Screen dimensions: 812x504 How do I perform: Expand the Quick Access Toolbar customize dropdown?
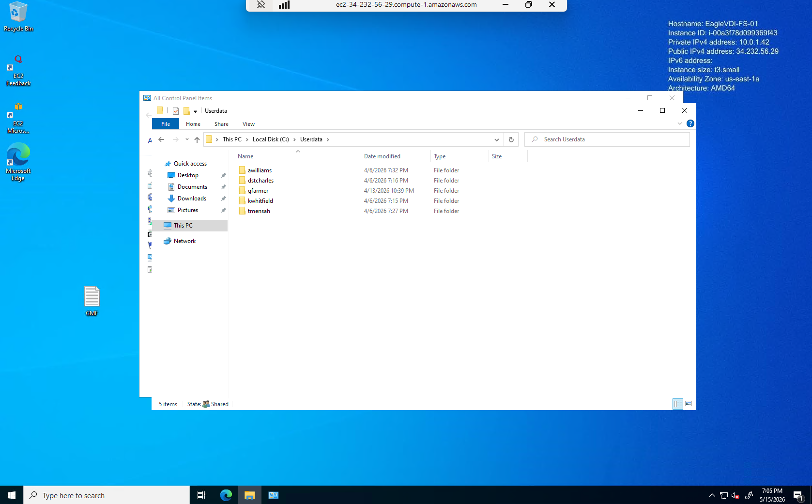(196, 111)
